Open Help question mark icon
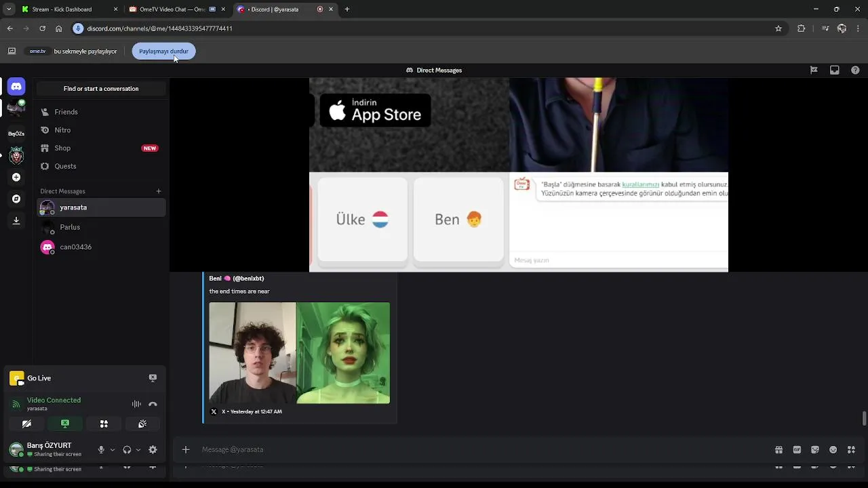 point(855,70)
